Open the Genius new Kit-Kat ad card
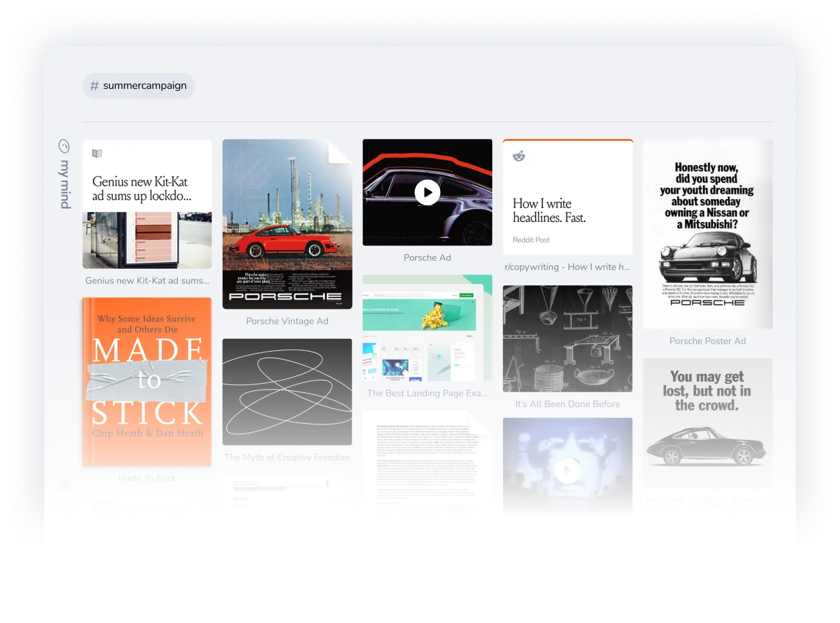Viewport: 840px width, 623px height. pyautogui.click(x=146, y=204)
